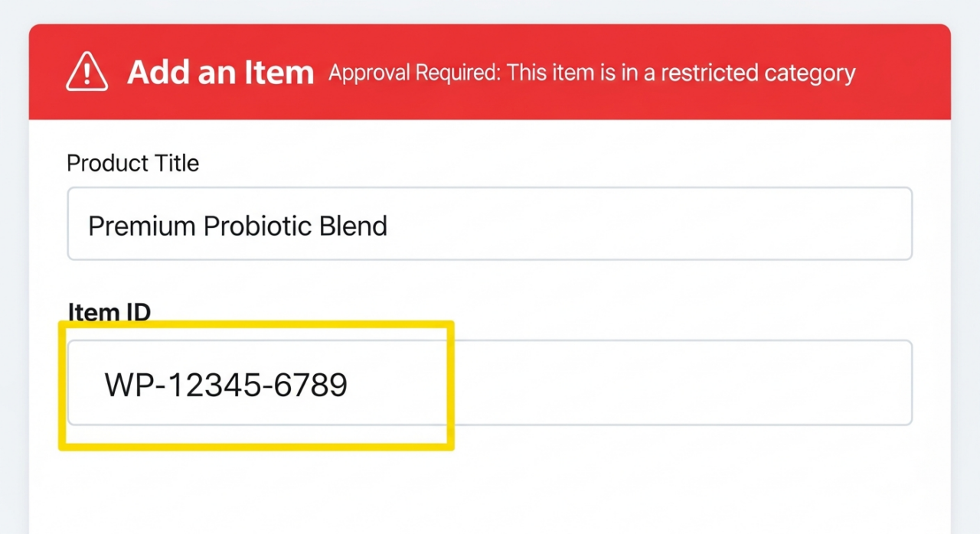Image resolution: width=980 pixels, height=534 pixels.
Task: Click "restricted category" in the red banner
Action: (758, 73)
